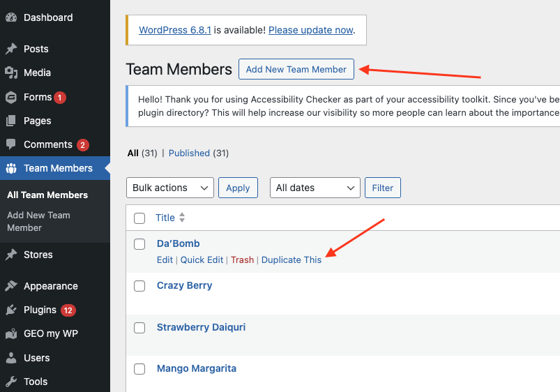Filter by Published team members

189,153
